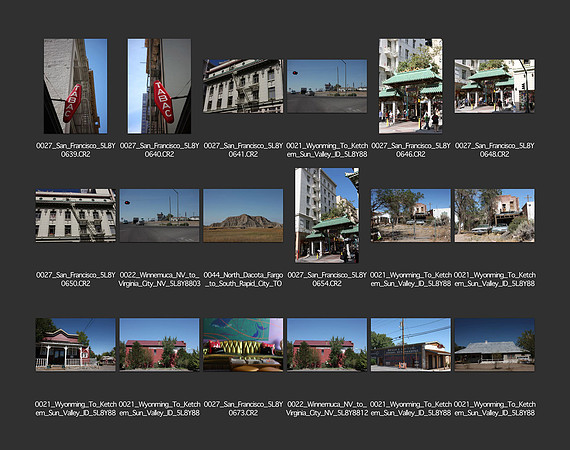Select road photo labeled 0022_Winnemuca 5L8Y8803
Screen dimensions: 570x450
159,215
